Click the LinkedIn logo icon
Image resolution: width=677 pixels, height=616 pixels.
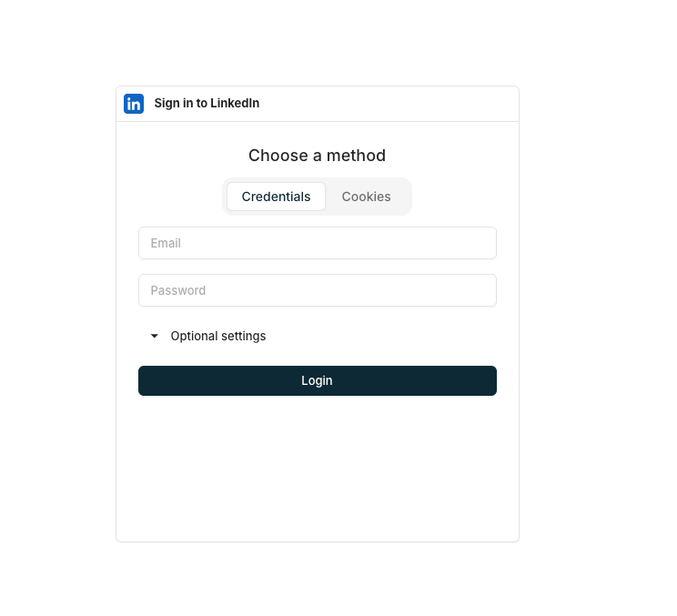coord(134,104)
